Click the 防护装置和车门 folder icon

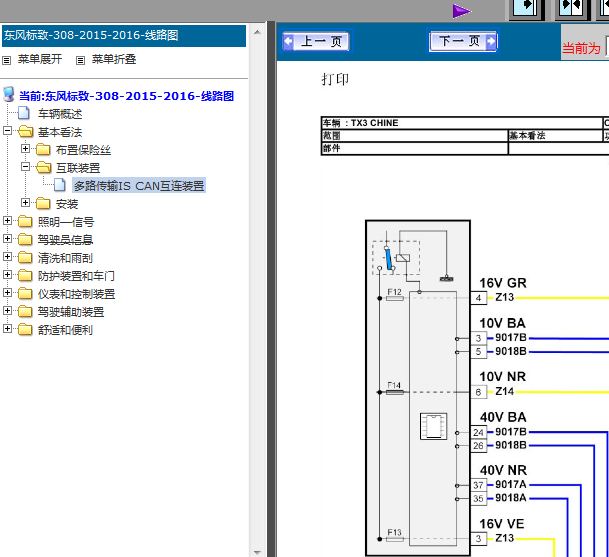coord(25,275)
